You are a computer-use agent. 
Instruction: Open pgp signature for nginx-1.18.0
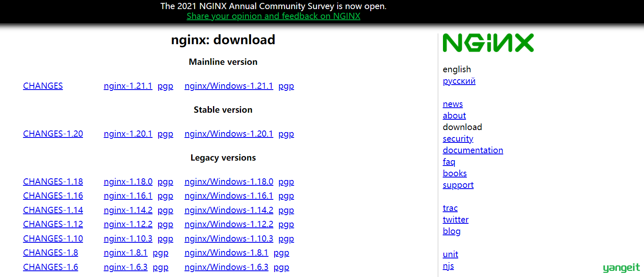coord(166,182)
